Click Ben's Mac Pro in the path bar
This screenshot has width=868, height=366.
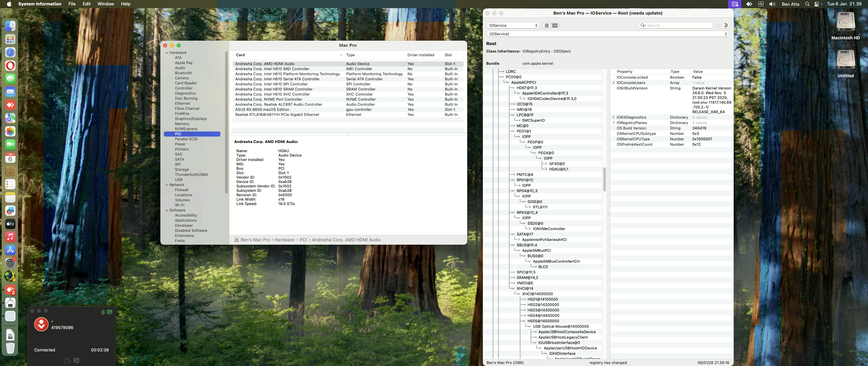[255, 240]
